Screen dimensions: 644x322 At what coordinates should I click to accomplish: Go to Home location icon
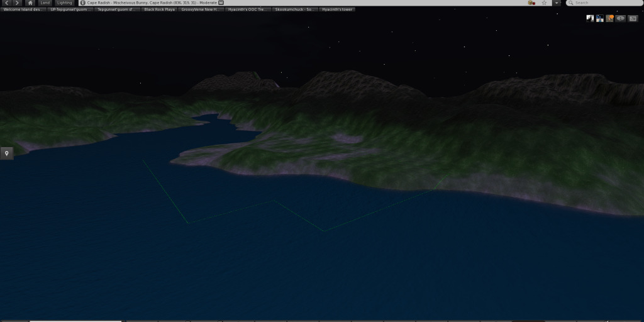pos(30,3)
